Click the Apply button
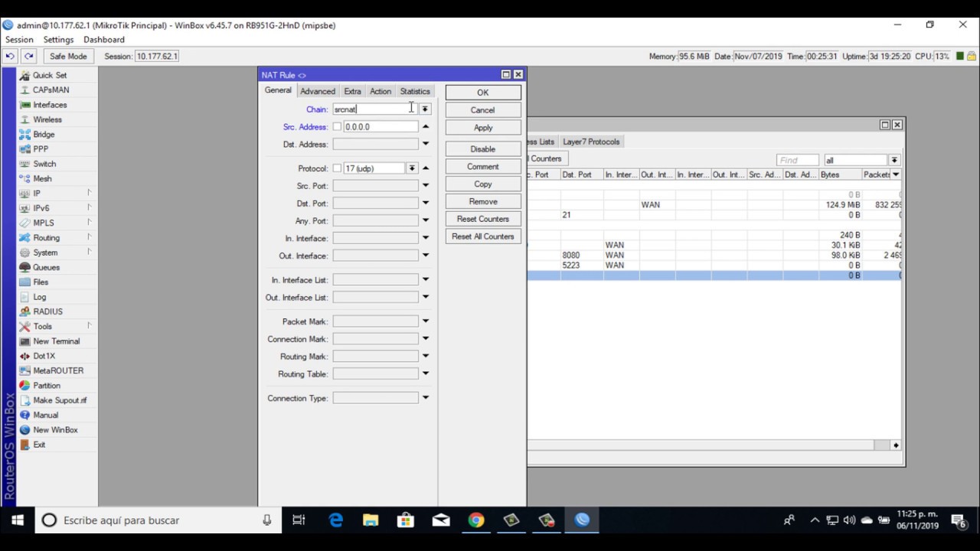The height and width of the screenshot is (551, 980). (x=483, y=128)
